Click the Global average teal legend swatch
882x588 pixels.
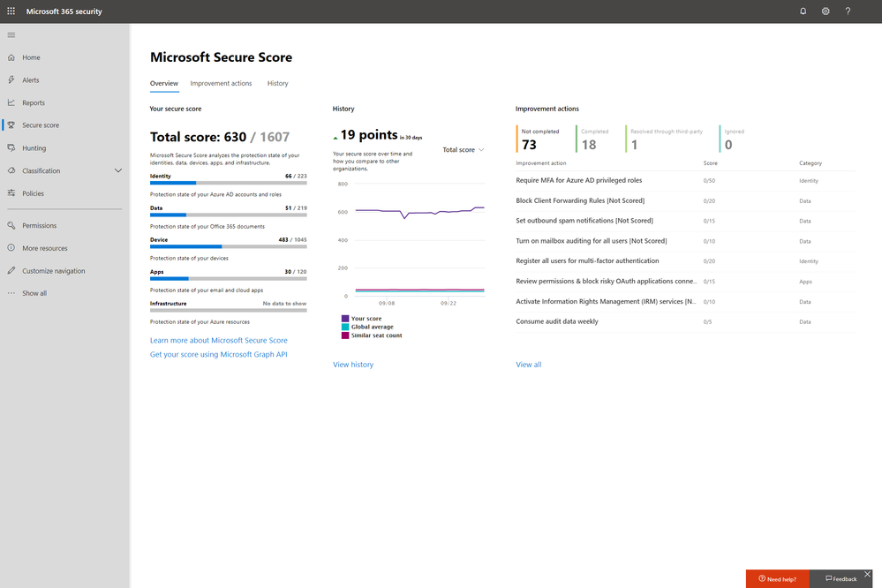(345, 327)
